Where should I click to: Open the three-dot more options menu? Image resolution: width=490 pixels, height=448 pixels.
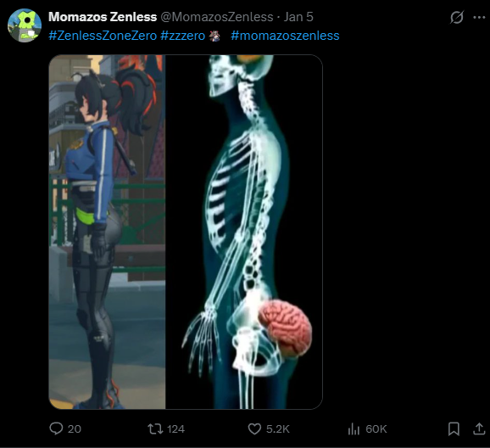tap(479, 17)
